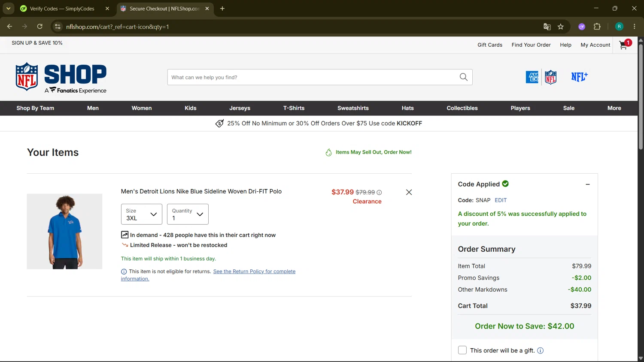This screenshot has width=644, height=362.
Task: Click the purple extension icon in toolbar
Action: tap(582, 27)
